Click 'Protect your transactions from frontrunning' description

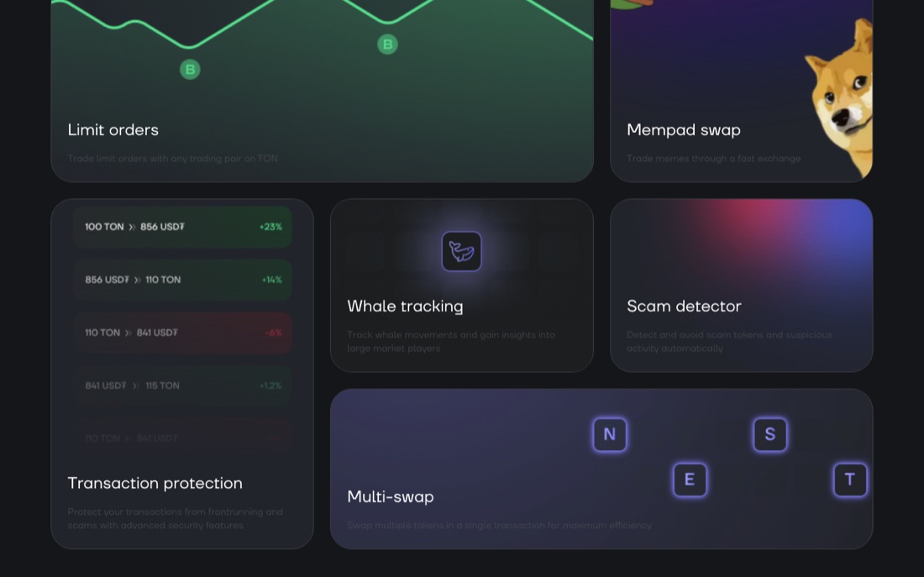point(175,519)
